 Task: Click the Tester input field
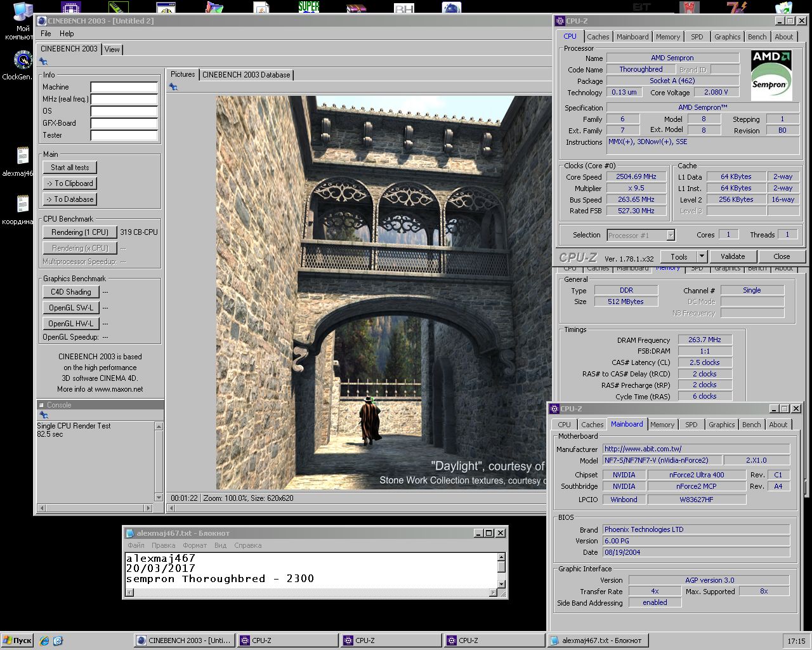pyautogui.click(x=124, y=135)
